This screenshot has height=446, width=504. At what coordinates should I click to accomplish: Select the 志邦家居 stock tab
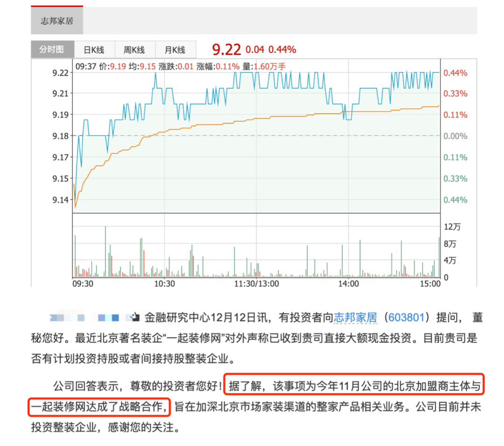point(57,20)
